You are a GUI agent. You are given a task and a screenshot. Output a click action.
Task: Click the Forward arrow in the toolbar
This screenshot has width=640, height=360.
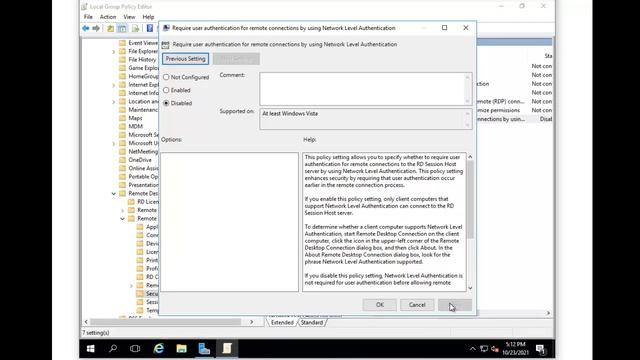pyautogui.click(x=96, y=28)
